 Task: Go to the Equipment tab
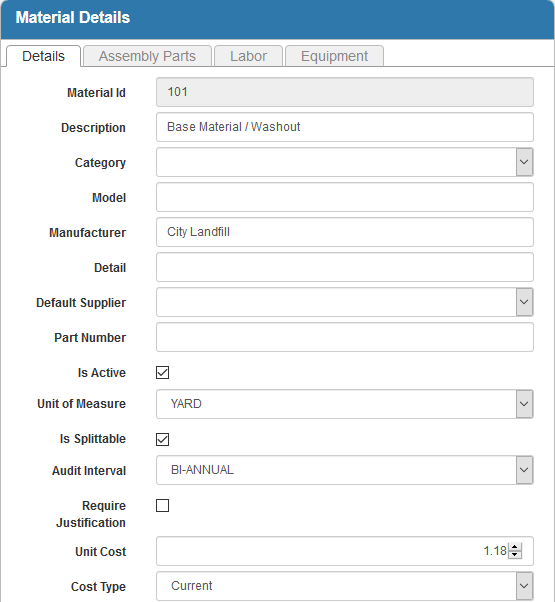tap(334, 56)
